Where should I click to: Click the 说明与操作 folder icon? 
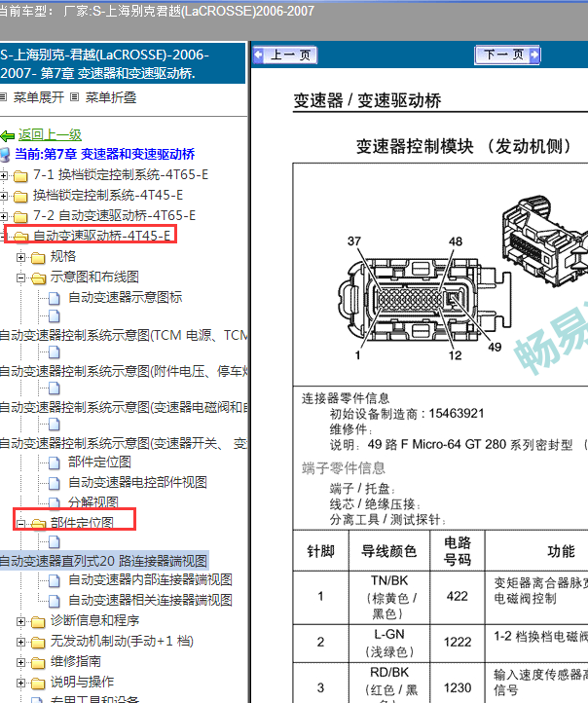pos(38,684)
